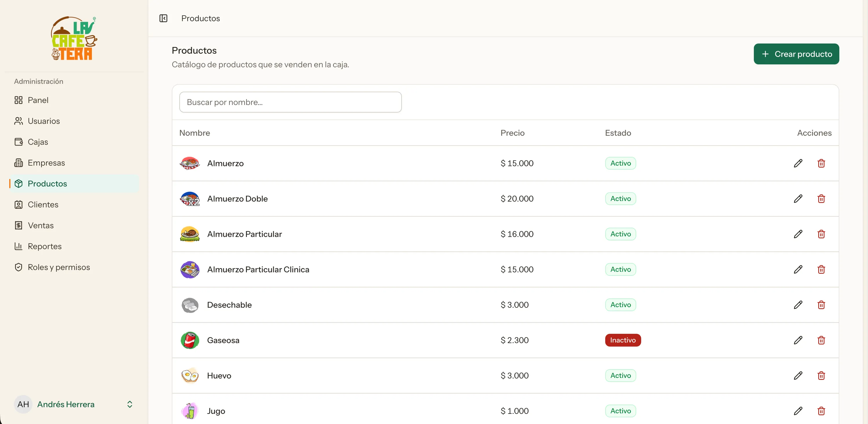
Task: Delete the Almuerzo Particular row
Action: pos(821,234)
